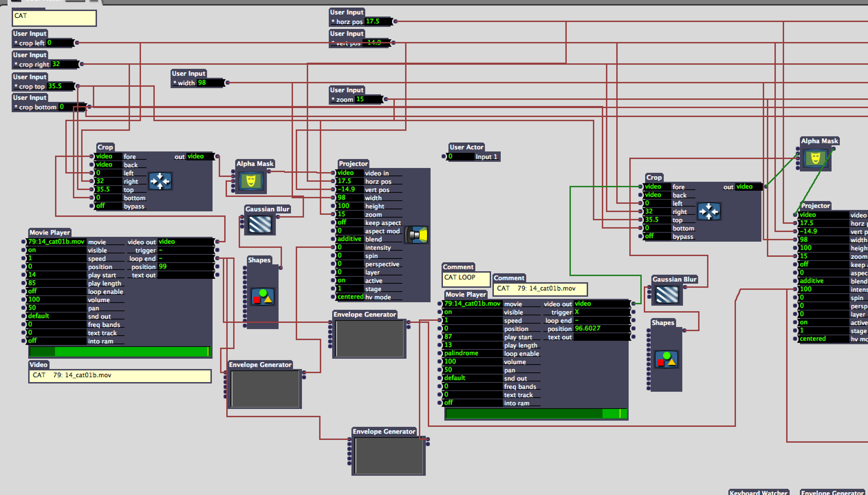
Task: Toggle bypass 'off' in the right-hand Crop actor
Action: point(658,236)
